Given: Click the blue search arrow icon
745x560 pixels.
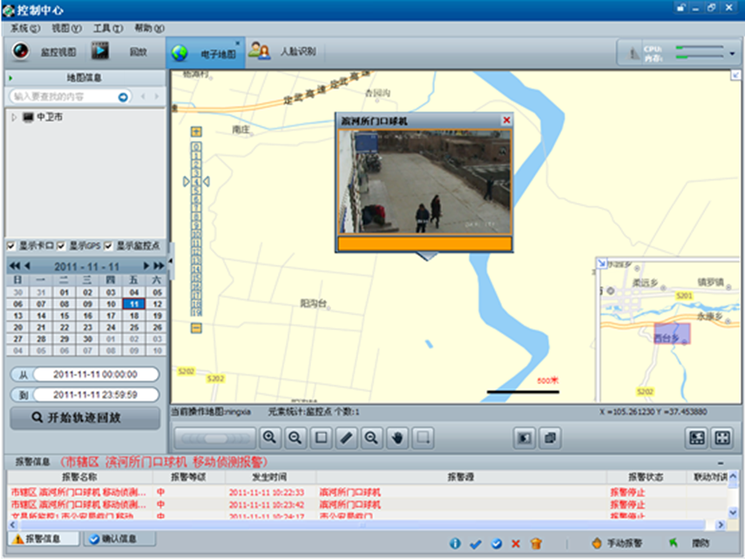Looking at the screenshot, I should 124,97.
